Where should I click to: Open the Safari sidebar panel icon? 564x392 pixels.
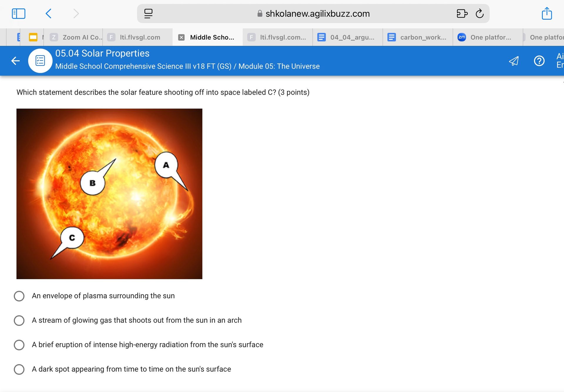19,14
